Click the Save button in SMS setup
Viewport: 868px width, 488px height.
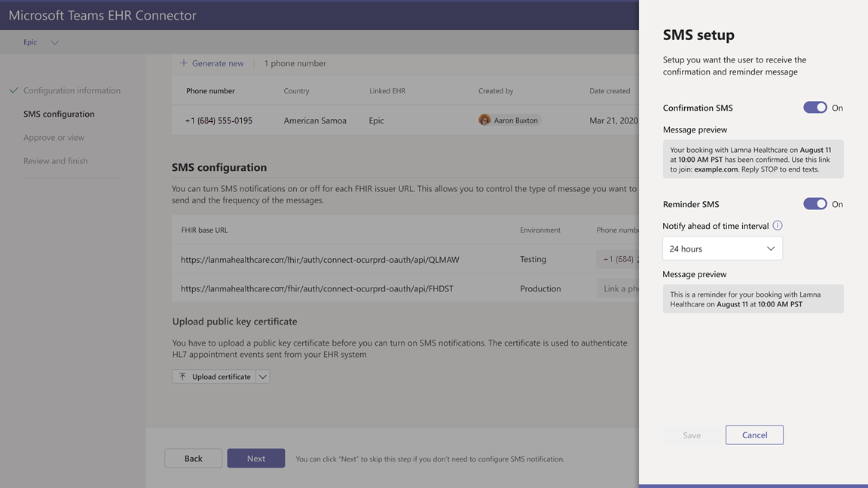[x=692, y=435]
